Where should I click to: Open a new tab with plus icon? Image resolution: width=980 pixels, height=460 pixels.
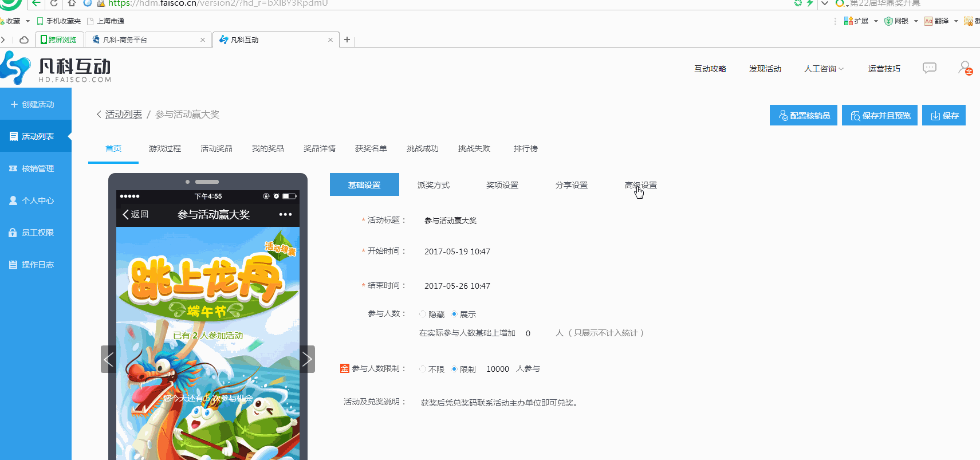(x=347, y=40)
